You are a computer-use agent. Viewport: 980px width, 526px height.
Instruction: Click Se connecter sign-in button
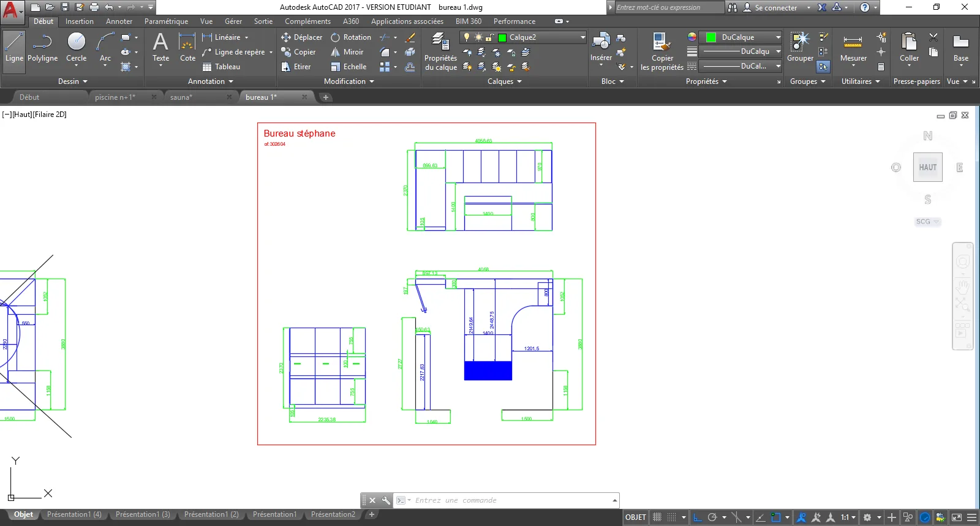[776, 7]
